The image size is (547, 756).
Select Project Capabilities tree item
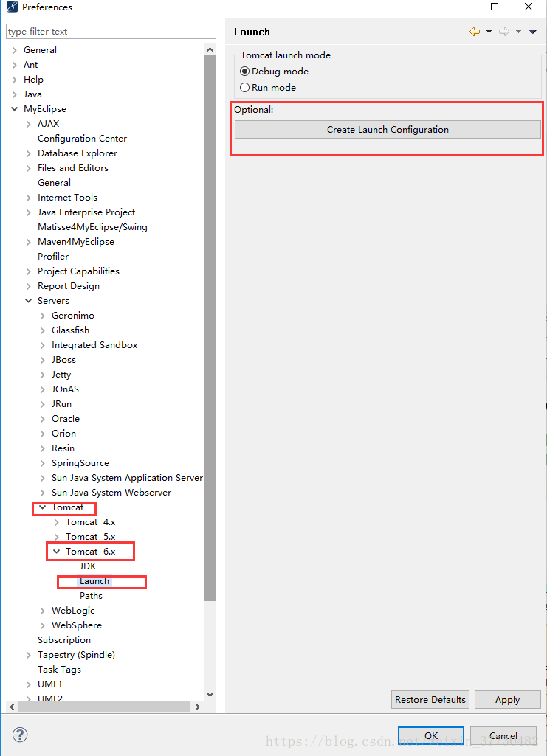[78, 271]
